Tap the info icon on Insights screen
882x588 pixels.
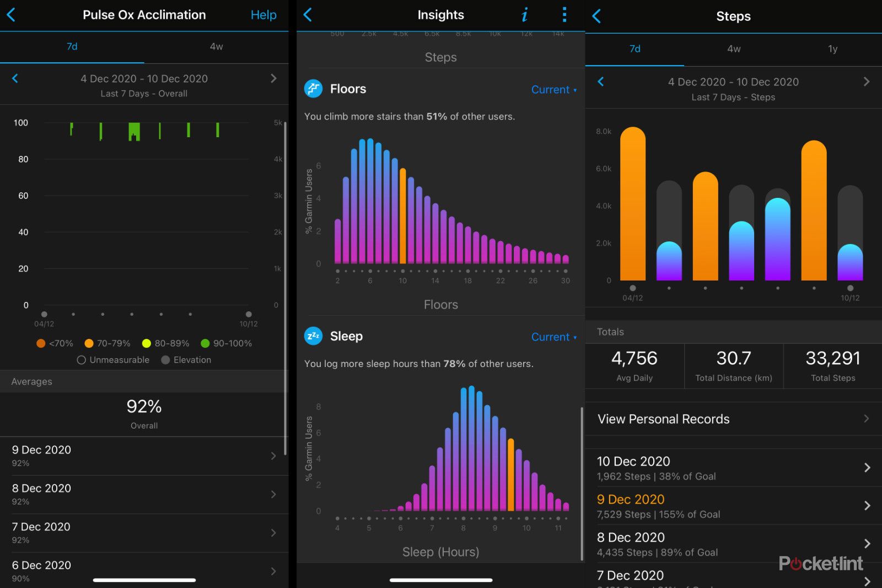pos(524,15)
